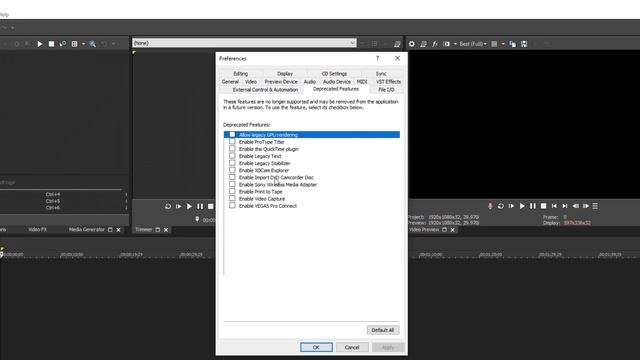This screenshot has height=360, width=640.
Task: Expand overlays dropdown arrow in Video Preview
Action: 503,44
